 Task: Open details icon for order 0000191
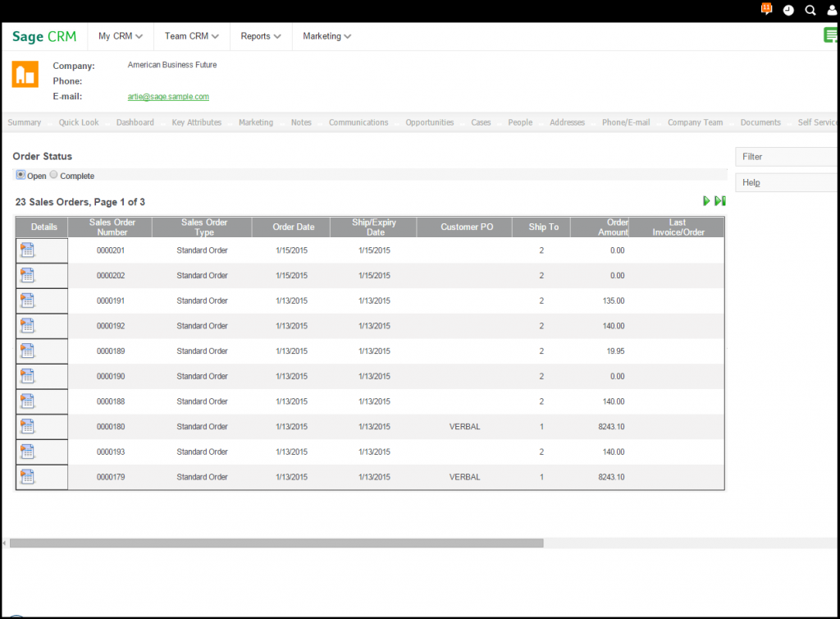(28, 301)
